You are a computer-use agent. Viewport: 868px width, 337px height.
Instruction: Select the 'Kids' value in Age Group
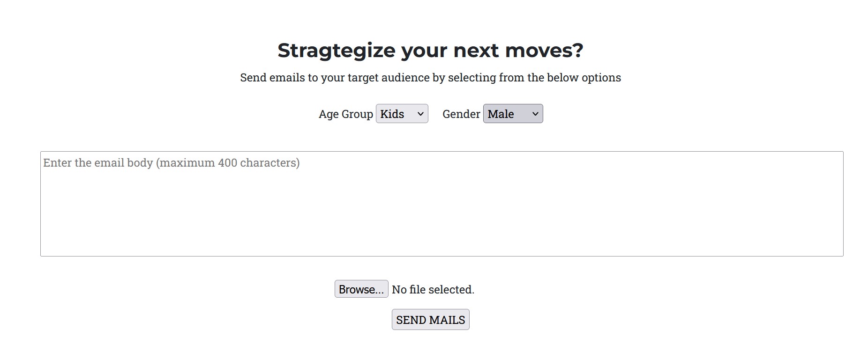point(392,114)
